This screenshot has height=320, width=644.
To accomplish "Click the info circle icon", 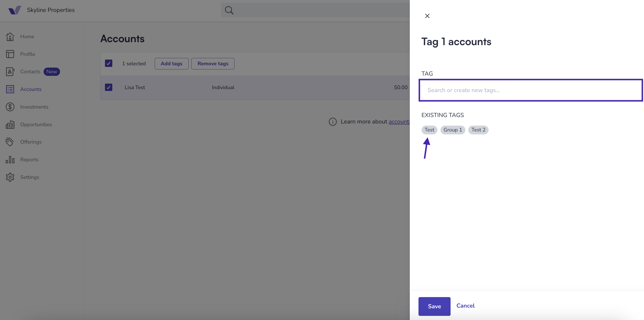I will (x=333, y=122).
